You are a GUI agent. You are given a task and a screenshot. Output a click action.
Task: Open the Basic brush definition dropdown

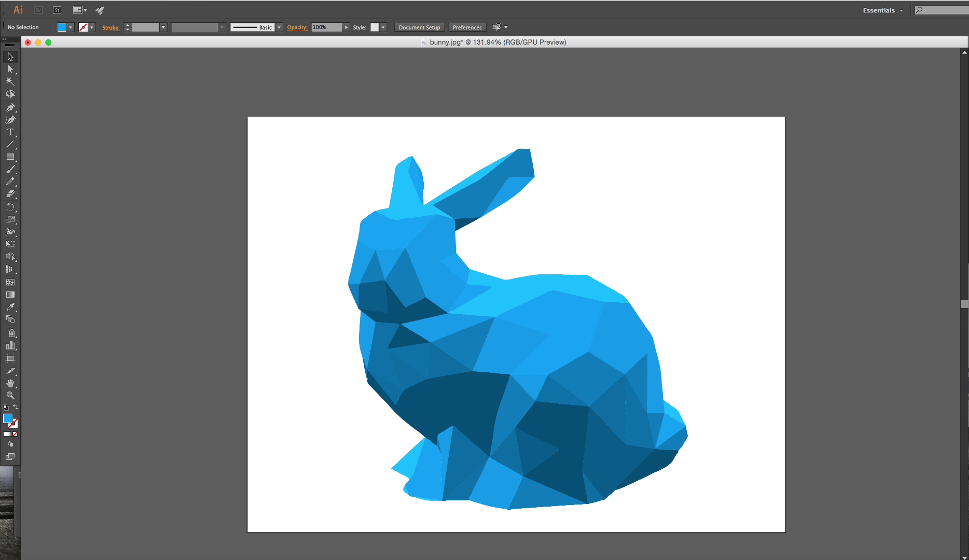[x=279, y=27]
